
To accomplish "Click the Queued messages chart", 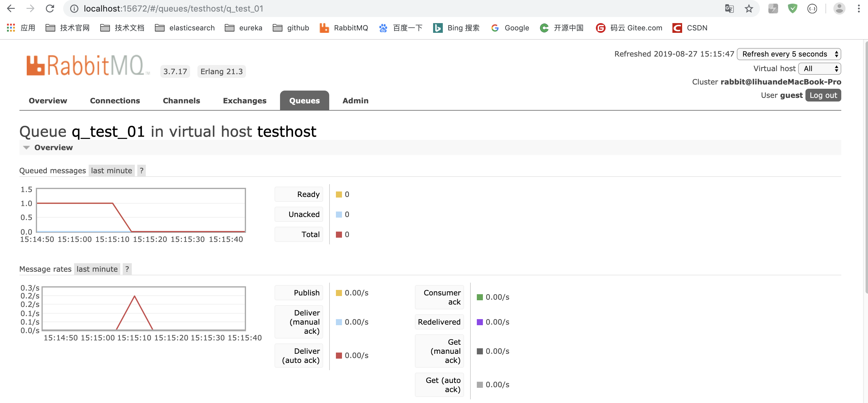I will point(141,210).
